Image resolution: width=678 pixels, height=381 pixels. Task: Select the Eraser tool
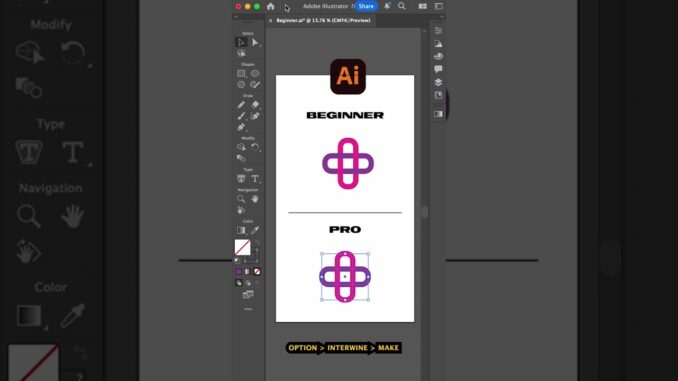pyautogui.click(x=255, y=105)
